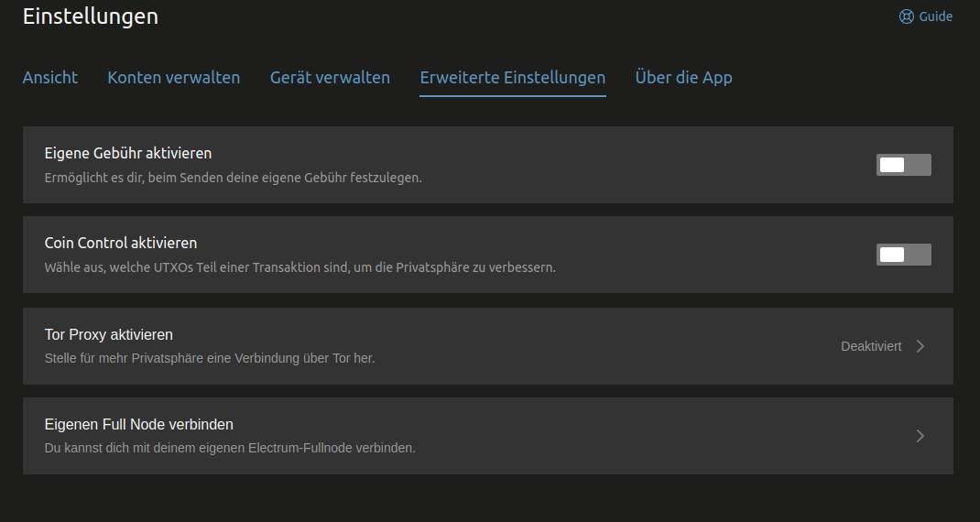Open Eigenen Full Node verbinden row title
This screenshot has height=522, width=980.
(139, 424)
